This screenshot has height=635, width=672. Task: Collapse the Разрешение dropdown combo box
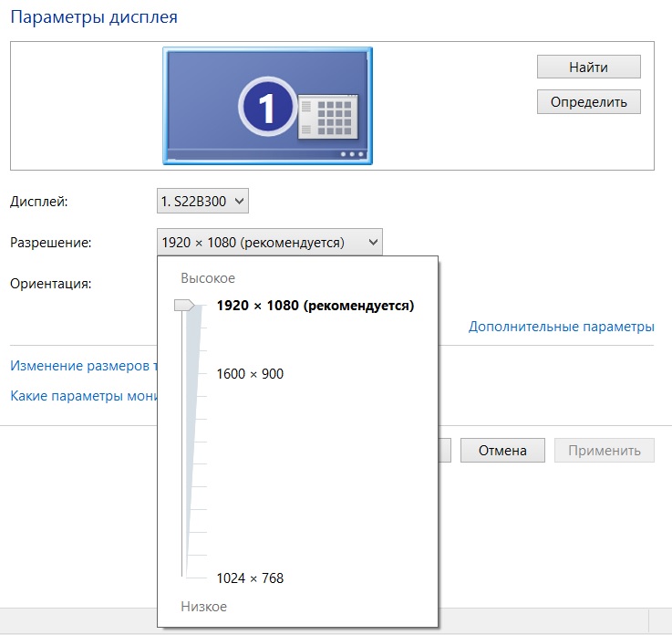coord(270,242)
